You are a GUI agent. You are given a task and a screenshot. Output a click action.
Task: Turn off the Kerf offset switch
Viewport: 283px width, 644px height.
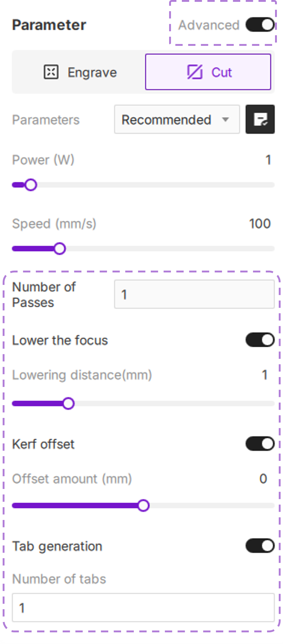tap(260, 444)
